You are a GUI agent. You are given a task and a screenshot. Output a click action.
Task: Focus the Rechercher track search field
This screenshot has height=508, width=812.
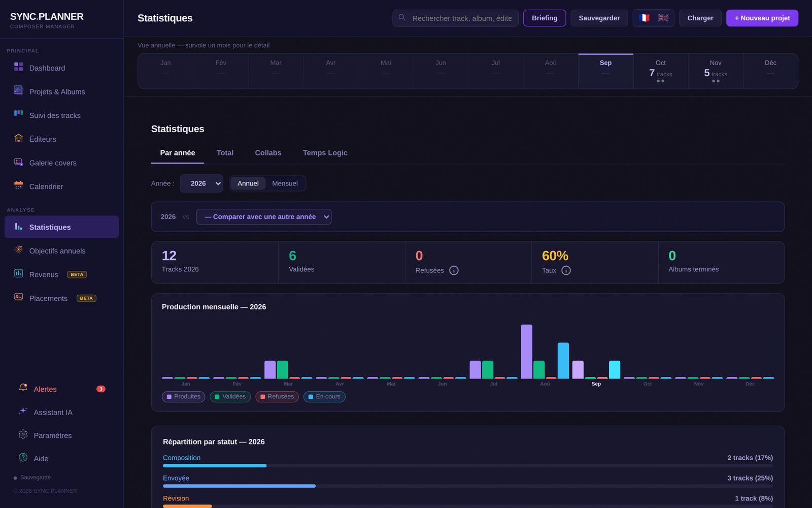455,18
